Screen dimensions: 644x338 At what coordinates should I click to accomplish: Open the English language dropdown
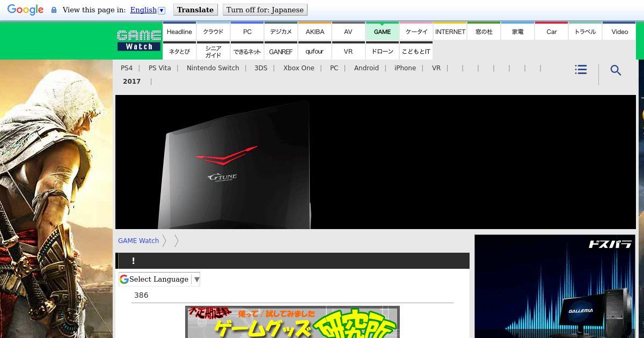click(148, 10)
